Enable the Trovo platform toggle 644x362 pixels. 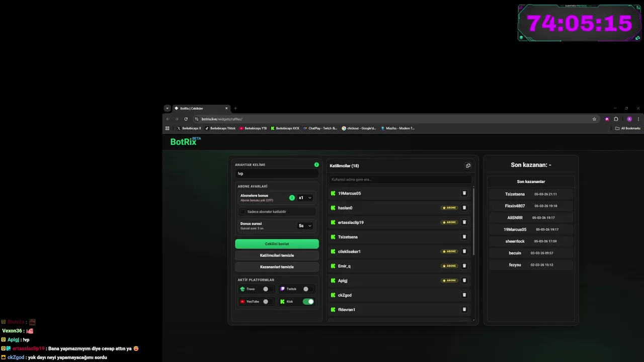point(268,289)
